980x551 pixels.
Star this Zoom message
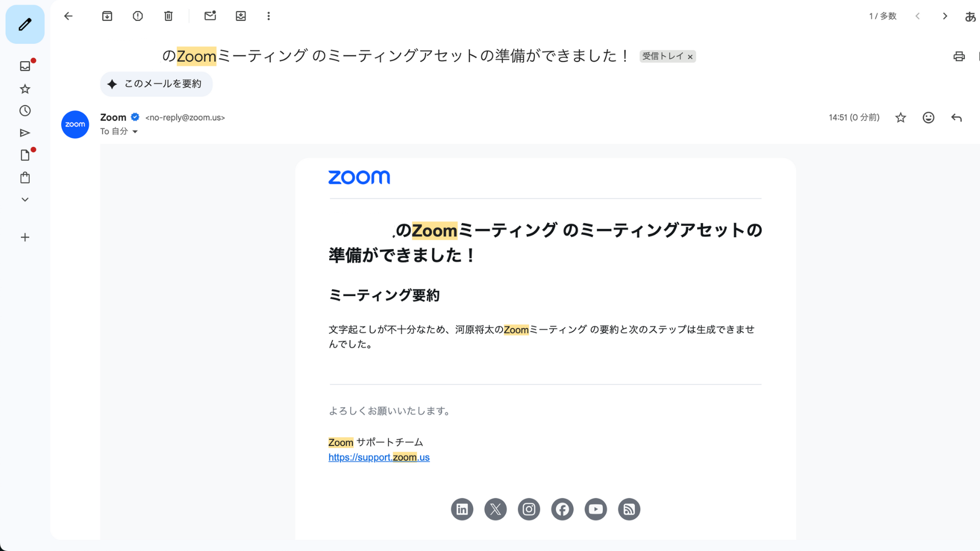click(900, 118)
